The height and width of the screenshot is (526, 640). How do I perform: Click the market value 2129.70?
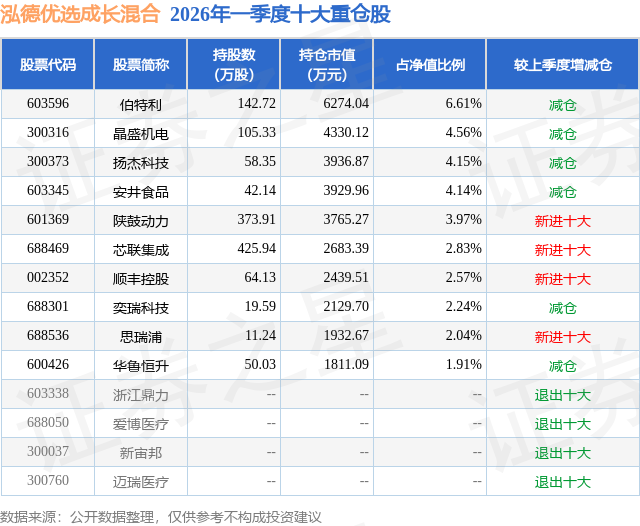click(346, 306)
